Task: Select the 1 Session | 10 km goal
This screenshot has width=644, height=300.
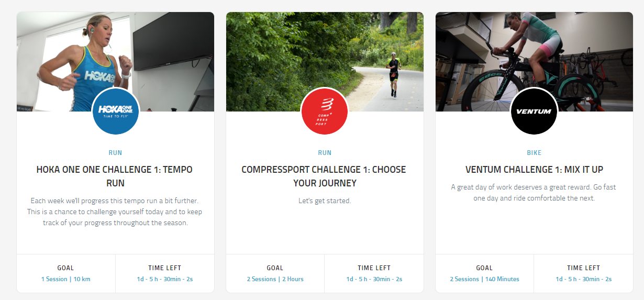Action: (66, 279)
